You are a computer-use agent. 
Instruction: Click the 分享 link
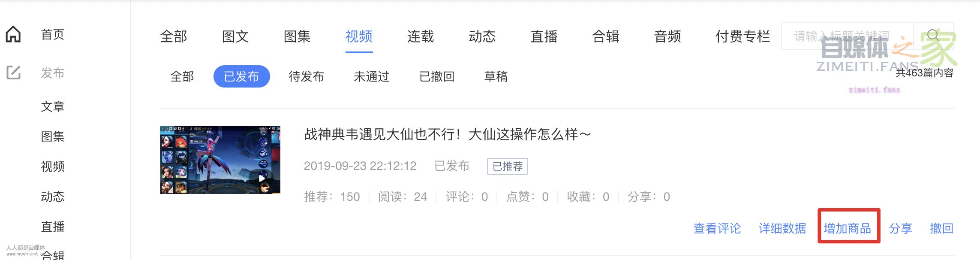900,228
